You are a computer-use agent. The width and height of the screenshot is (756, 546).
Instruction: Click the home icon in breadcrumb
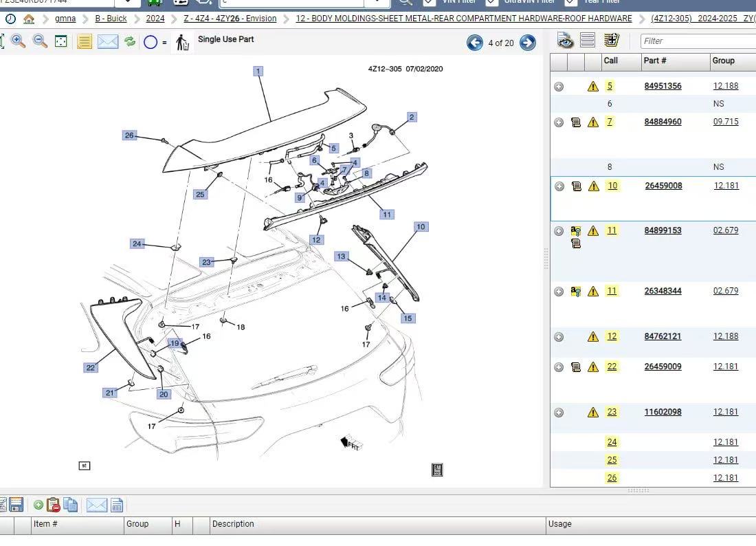click(29, 19)
